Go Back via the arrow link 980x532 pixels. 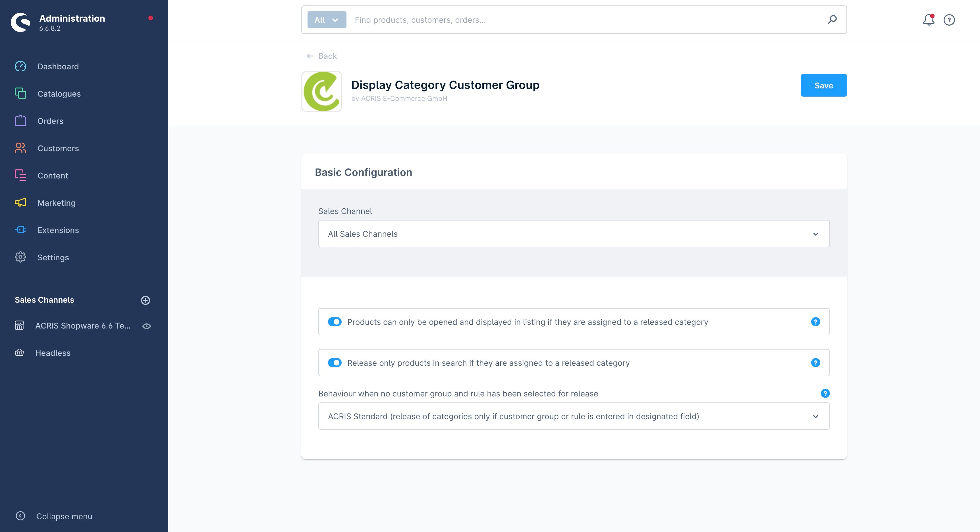(x=322, y=56)
